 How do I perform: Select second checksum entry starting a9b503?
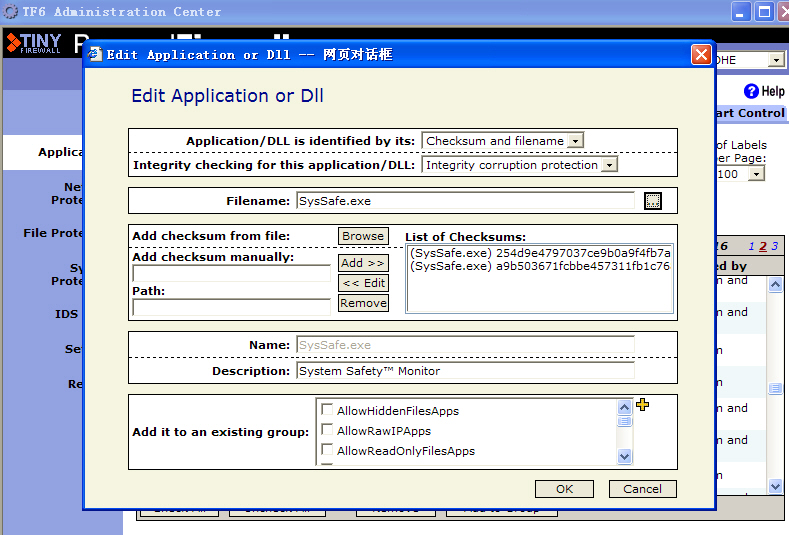[540, 266]
